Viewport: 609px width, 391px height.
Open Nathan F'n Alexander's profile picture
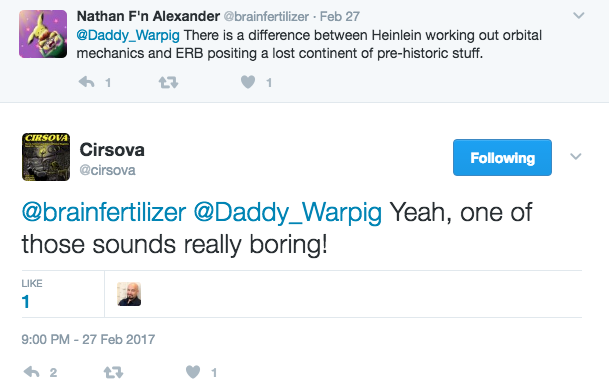tap(43, 34)
